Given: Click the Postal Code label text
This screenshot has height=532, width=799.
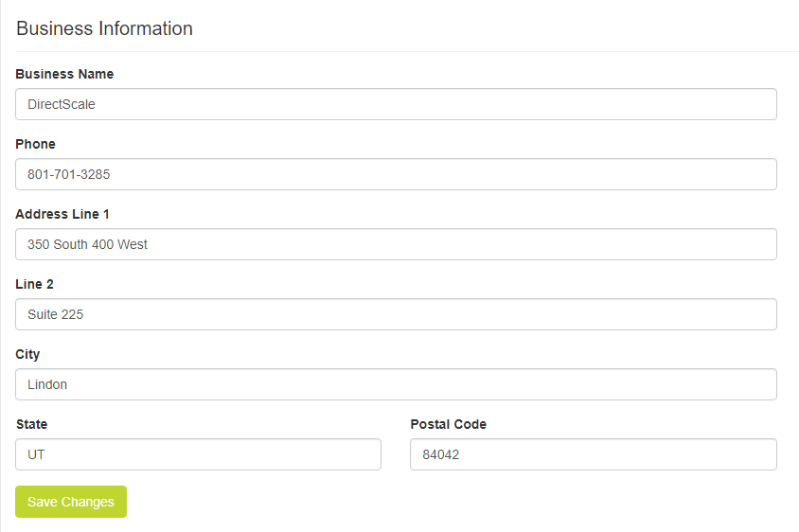Looking at the screenshot, I should [448, 424].
